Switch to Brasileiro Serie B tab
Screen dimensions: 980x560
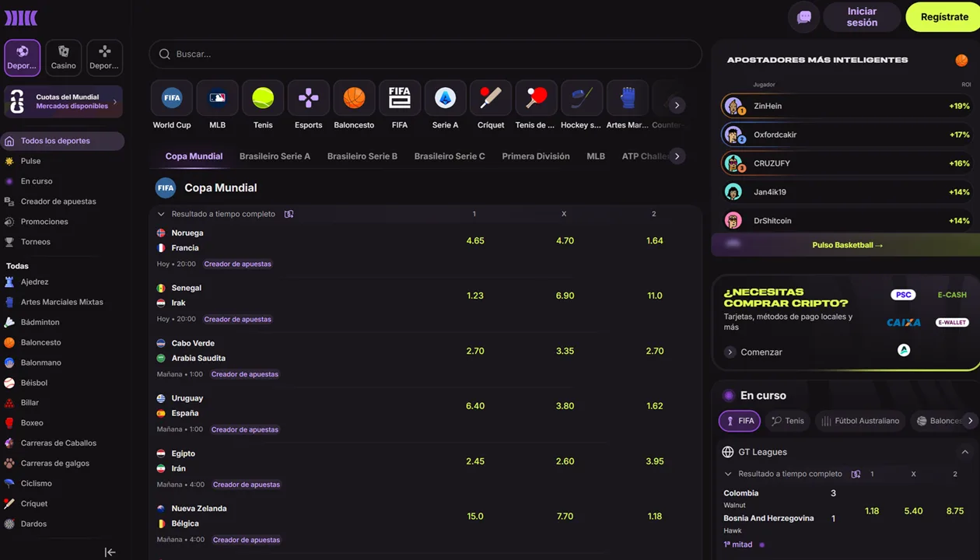pyautogui.click(x=362, y=156)
